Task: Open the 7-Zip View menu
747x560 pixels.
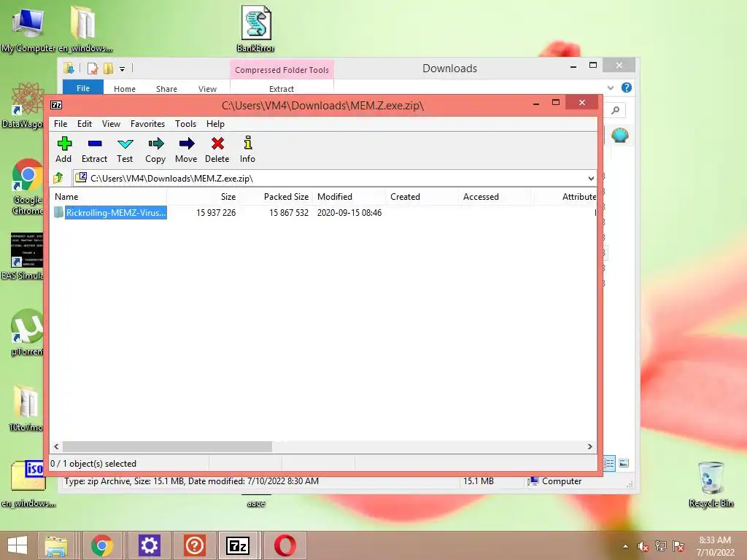Action: [x=111, y=124]
